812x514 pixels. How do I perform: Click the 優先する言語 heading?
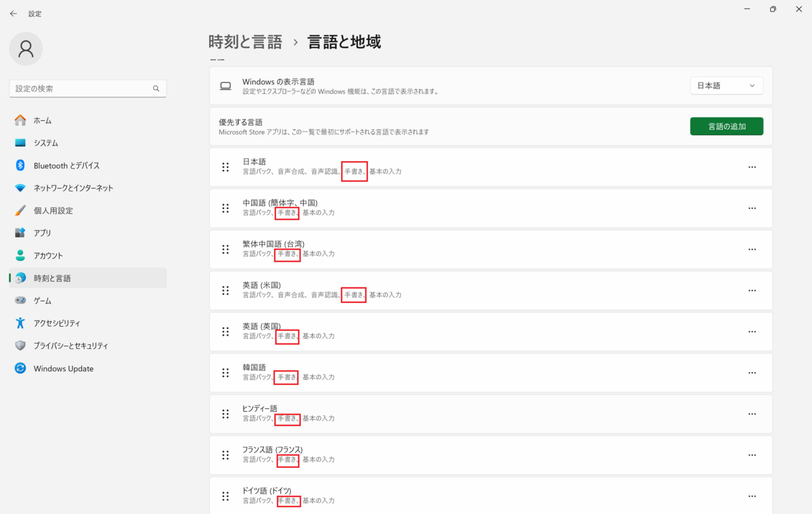tap(240, 122)
